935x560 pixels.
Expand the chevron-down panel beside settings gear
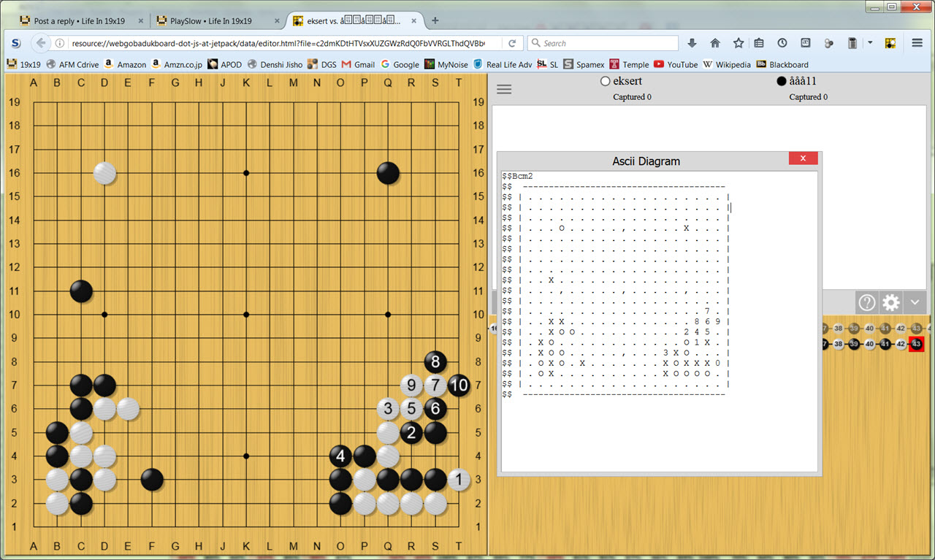tap(915, 302)
